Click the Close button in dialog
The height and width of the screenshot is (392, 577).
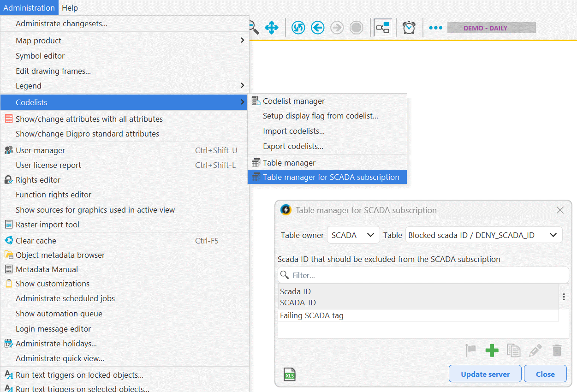(x=545, y=374)
